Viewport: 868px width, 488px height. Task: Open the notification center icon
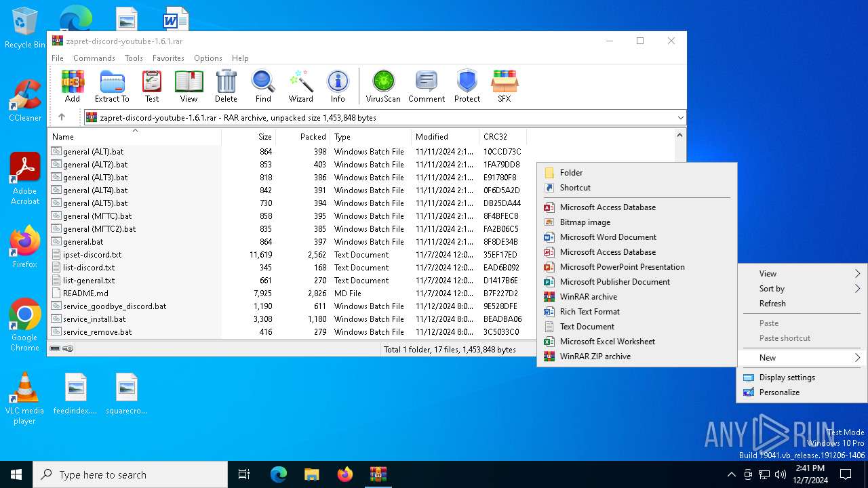coord(846,474)
